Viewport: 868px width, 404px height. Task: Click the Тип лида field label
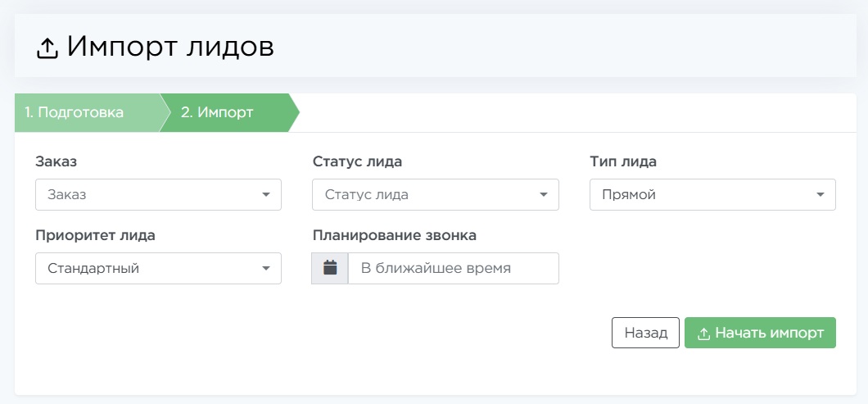[x=623, y=161]
